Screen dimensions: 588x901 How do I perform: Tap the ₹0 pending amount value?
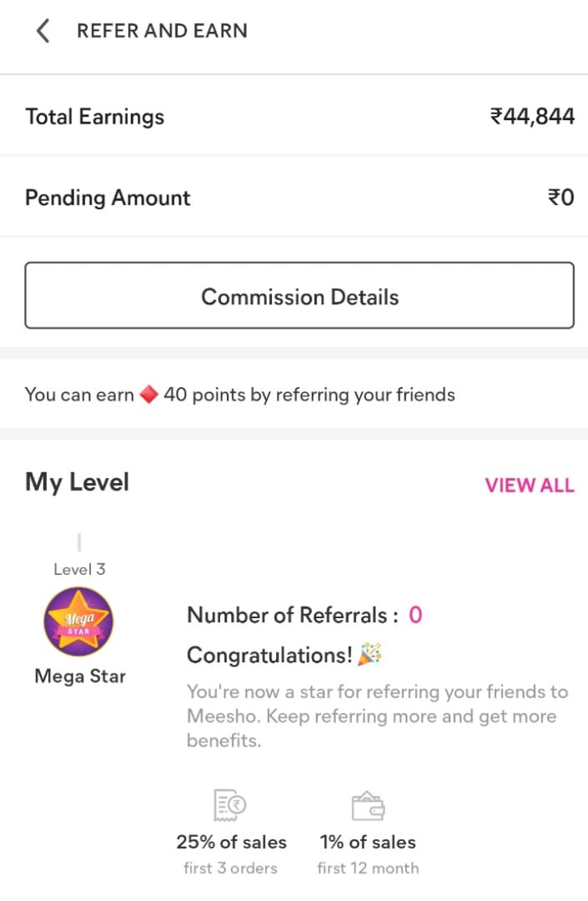[x=561, y=198]
